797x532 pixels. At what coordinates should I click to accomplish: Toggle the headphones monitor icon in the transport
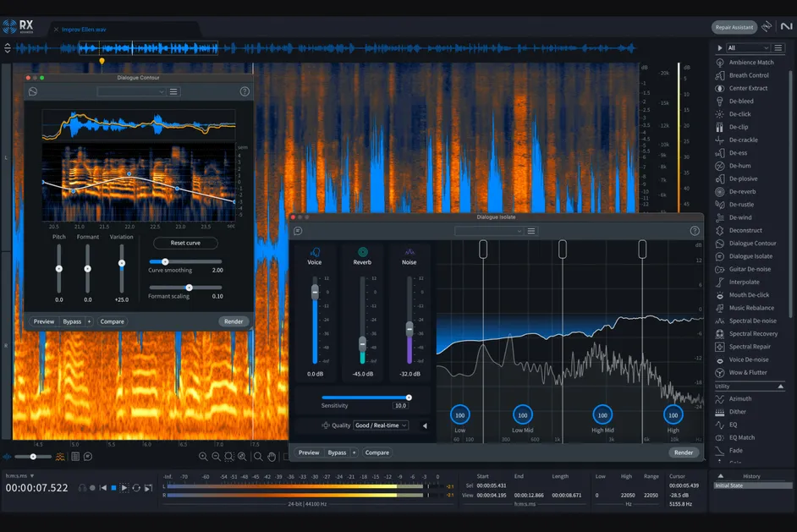click(82, 488)
